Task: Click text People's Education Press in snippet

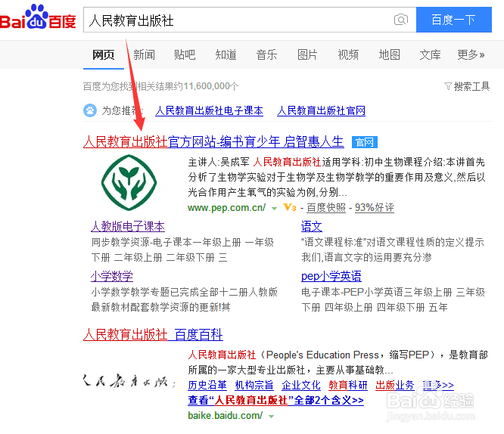Action: tap(322, 355)
